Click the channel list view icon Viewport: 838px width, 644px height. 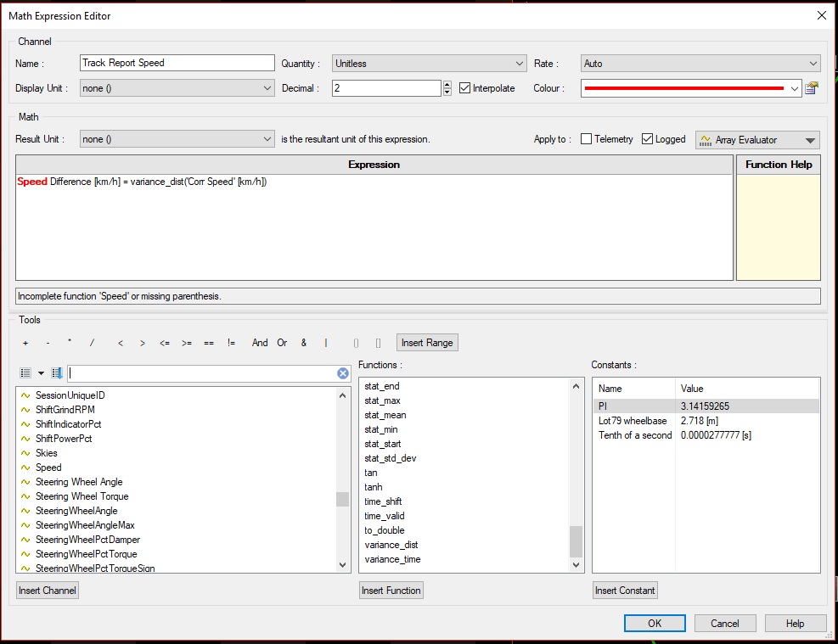pyautogui.click(x=25, y=373)
